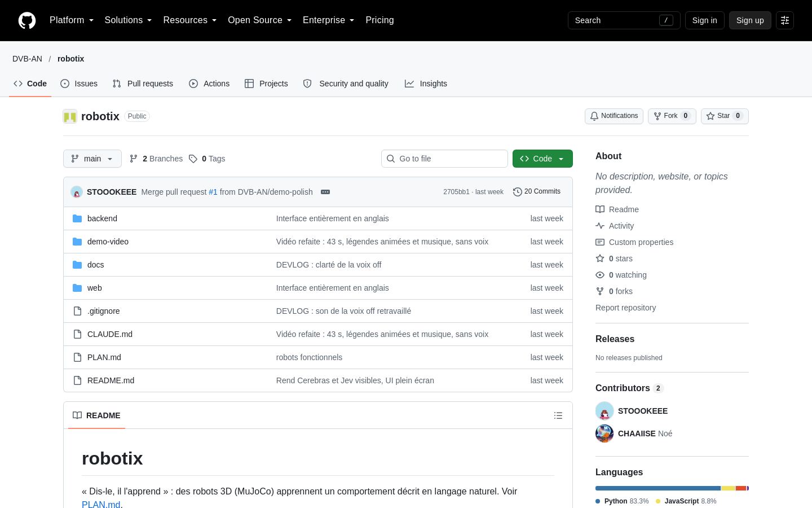Expand the Platform navigation menu
812x508 pixels.
(72, 20)
